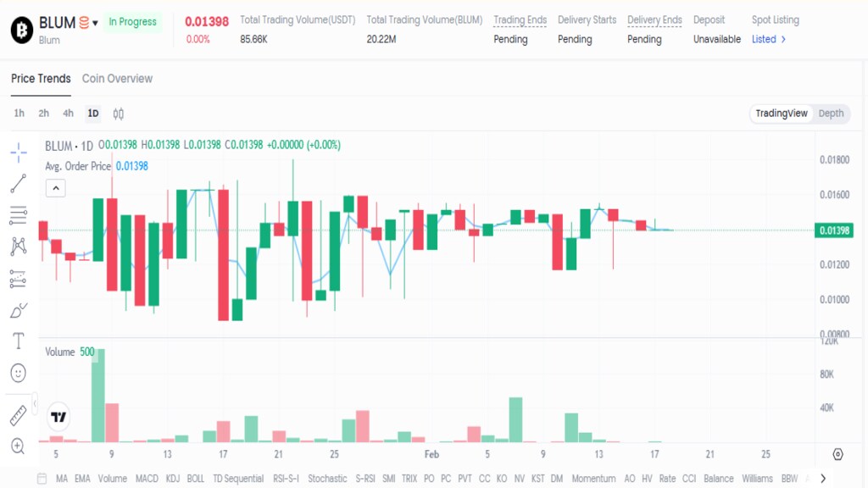Collapse the chart legend arrow
This screenshot has height=488, width=868.
click(55, 188)
